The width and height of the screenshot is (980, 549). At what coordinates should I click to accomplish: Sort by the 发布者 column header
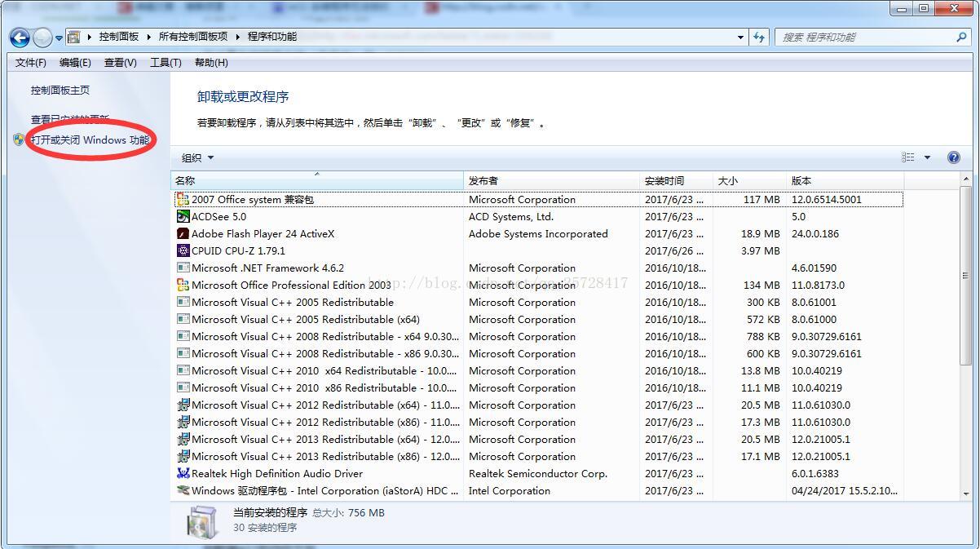552,180
